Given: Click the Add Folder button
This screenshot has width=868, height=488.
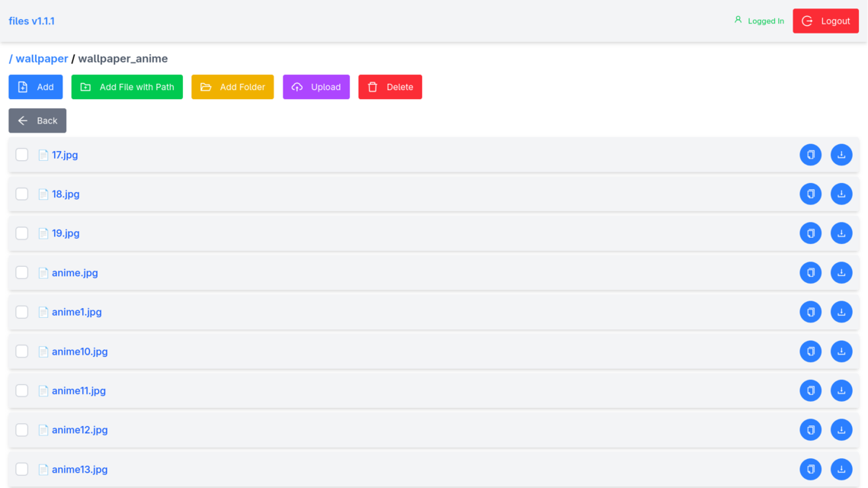Looking at the screenshot, I should tap(232, 87).
